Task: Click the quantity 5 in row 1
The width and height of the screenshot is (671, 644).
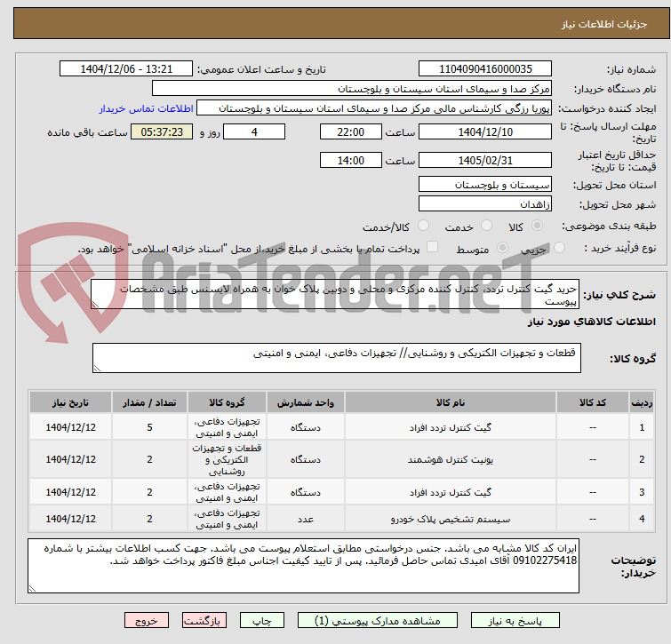Action: [x=149, y=427]
